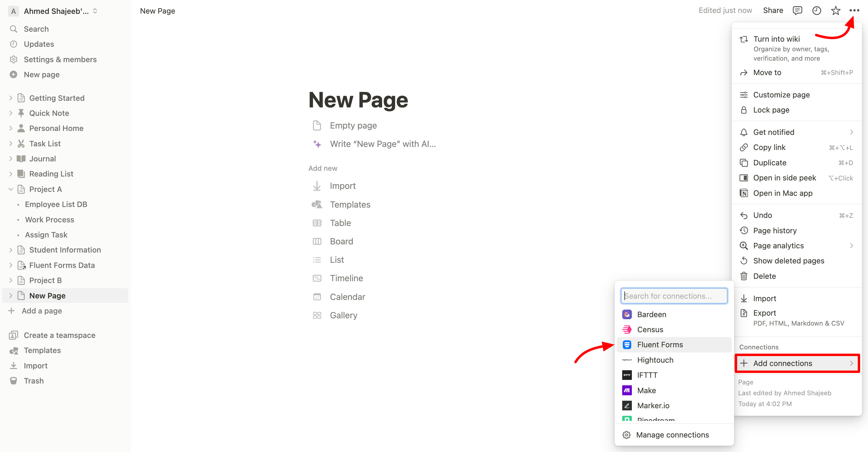Click the Gallery grid icon on page

coord(317,315)
